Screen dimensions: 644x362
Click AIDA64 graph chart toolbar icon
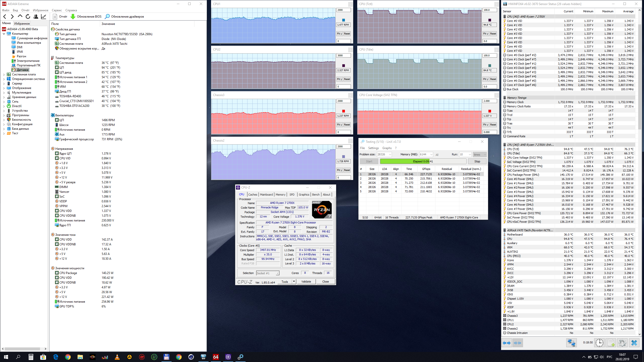[x=44, y=17]
